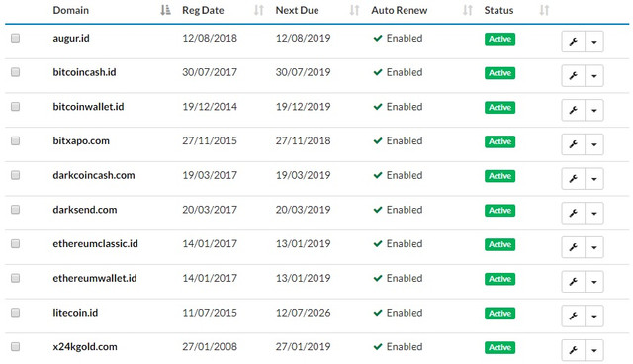633x364 pixels.
Task: Open the action dropdown for ethereumwallet.id
Action: [594, 282]
